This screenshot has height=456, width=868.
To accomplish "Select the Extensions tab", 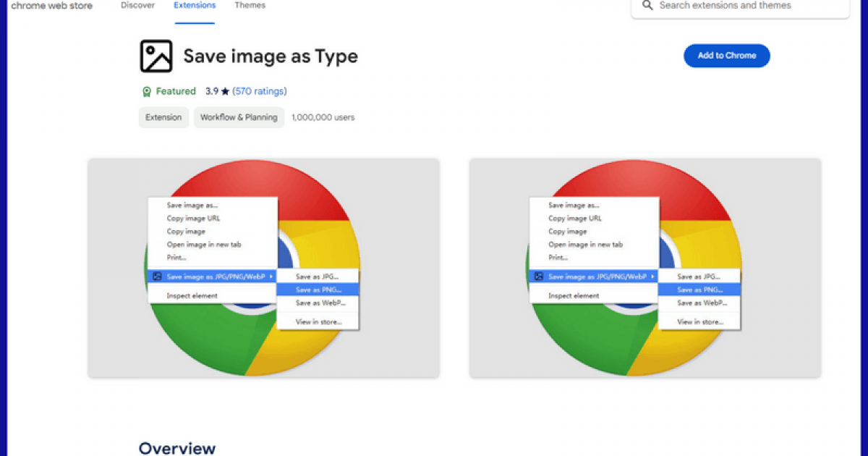I will coord(194,5).
